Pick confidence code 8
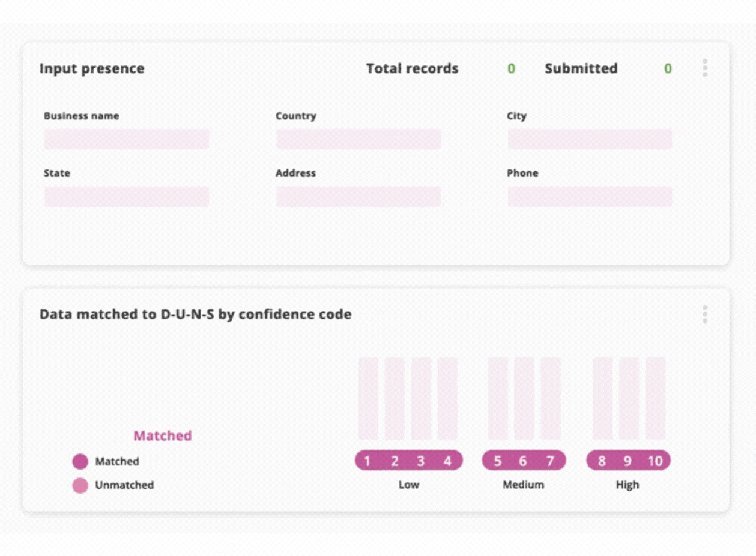The image size is (756, 556). point(602,461)
